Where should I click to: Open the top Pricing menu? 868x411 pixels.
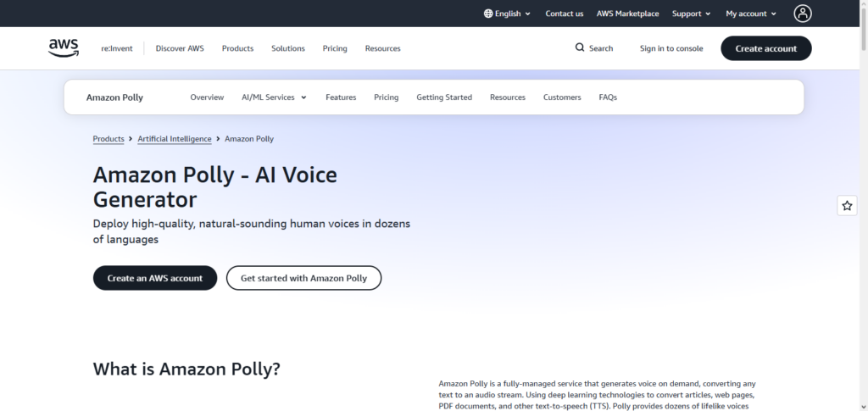click(335, 48)
